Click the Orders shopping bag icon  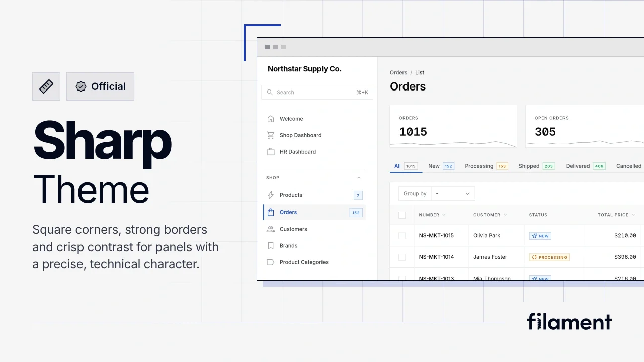(271, 212)
